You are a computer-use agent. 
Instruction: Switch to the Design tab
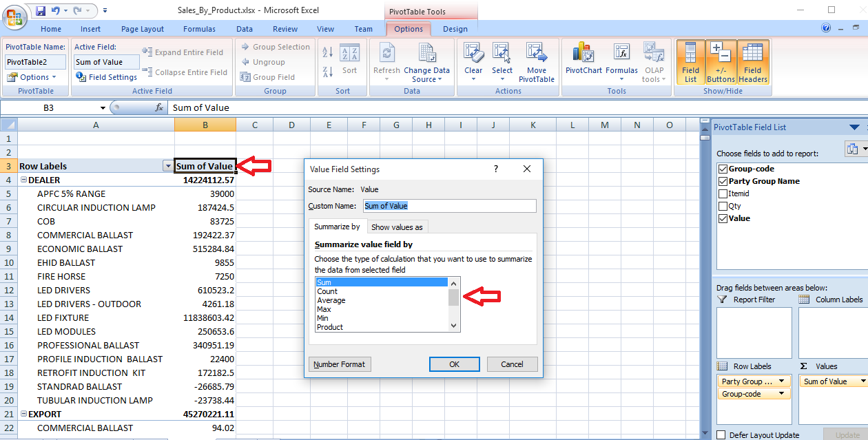tap(455, 29)
